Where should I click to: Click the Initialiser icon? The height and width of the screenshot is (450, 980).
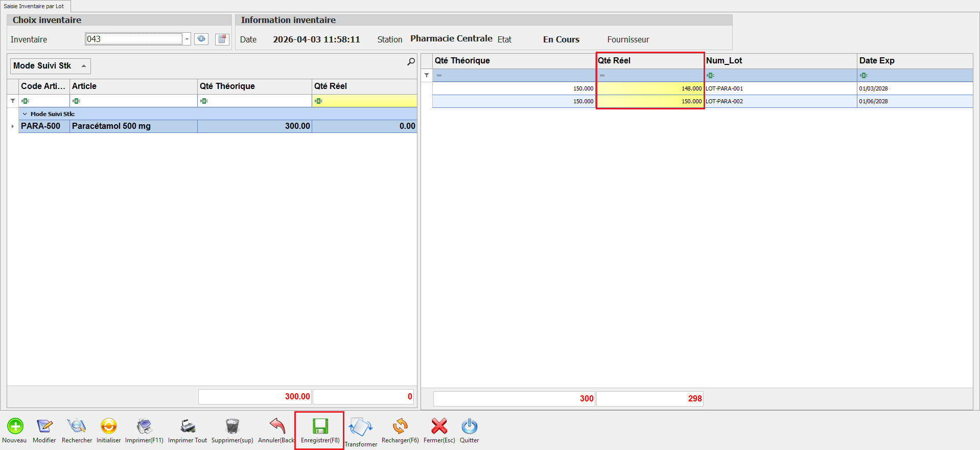click(108, 426)
